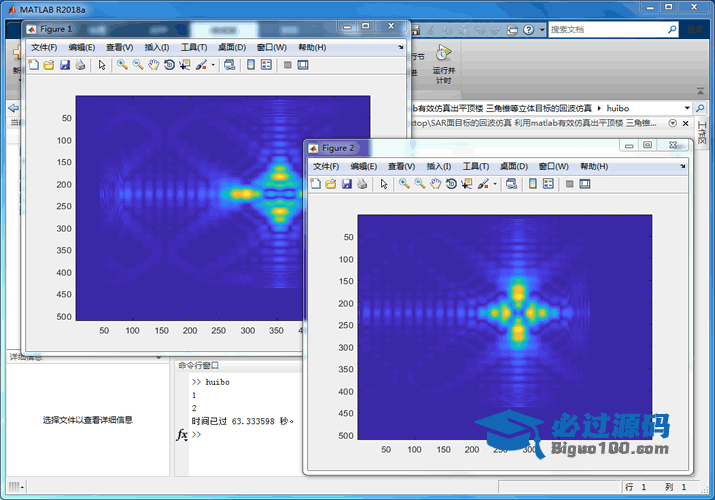The height and width of the screenshot is (500, 715).
Task: Click Hide Plot Tools icon in Figure 1
Action: coord(287,65)
